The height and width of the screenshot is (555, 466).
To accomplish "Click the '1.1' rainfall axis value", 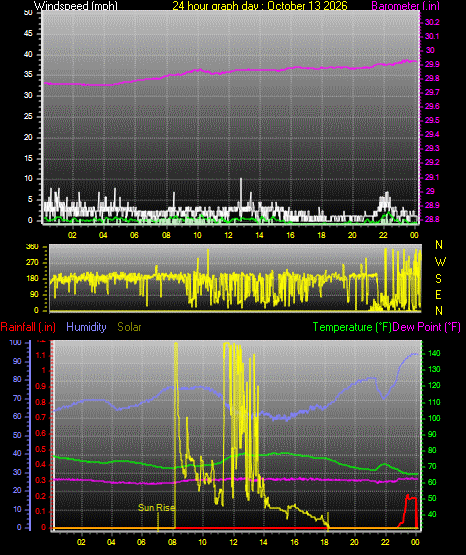I will tap(41, 355).
